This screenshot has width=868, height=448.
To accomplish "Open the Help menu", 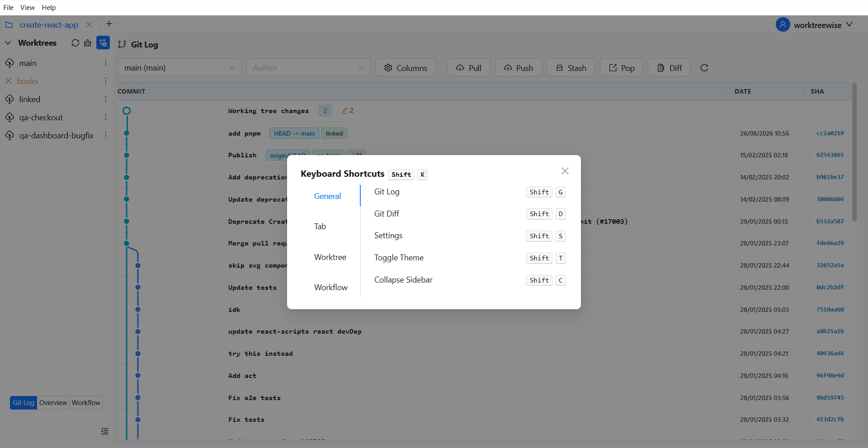I will pyautogui.click(x=49, y=7).
